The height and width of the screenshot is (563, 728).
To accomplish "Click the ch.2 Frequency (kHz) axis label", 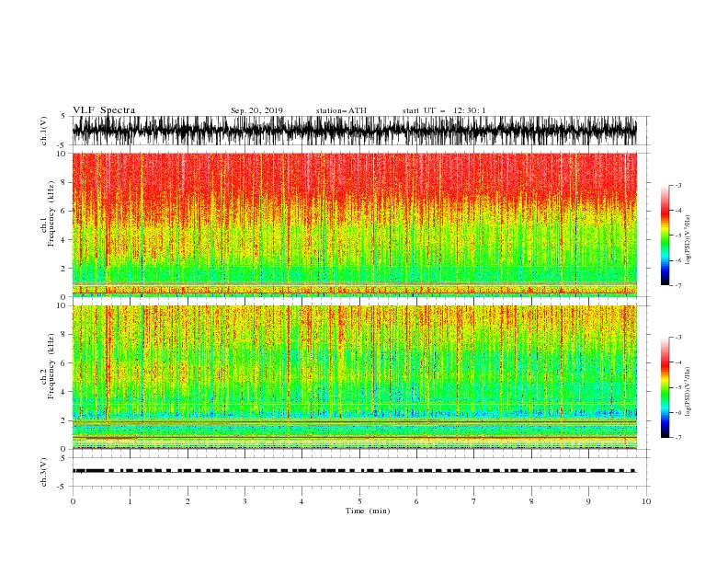I will pos(48,367).
